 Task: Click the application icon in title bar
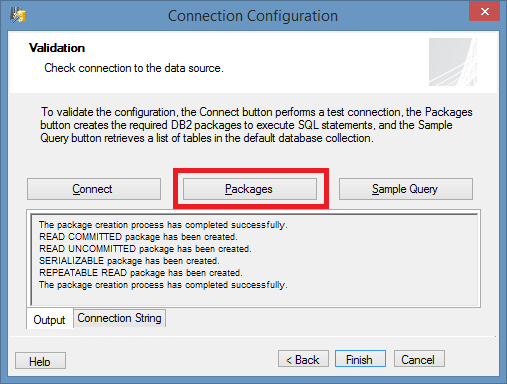click(x=18, y=15)
